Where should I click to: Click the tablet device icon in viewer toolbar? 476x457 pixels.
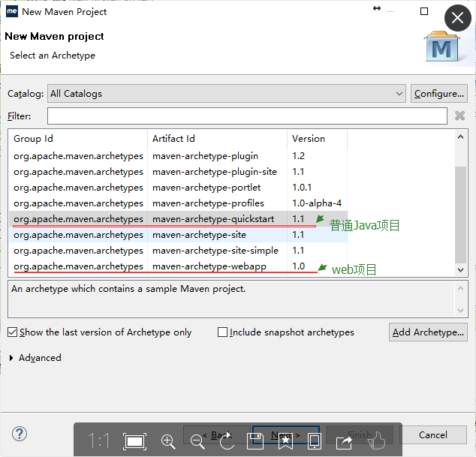click(315, 441)
